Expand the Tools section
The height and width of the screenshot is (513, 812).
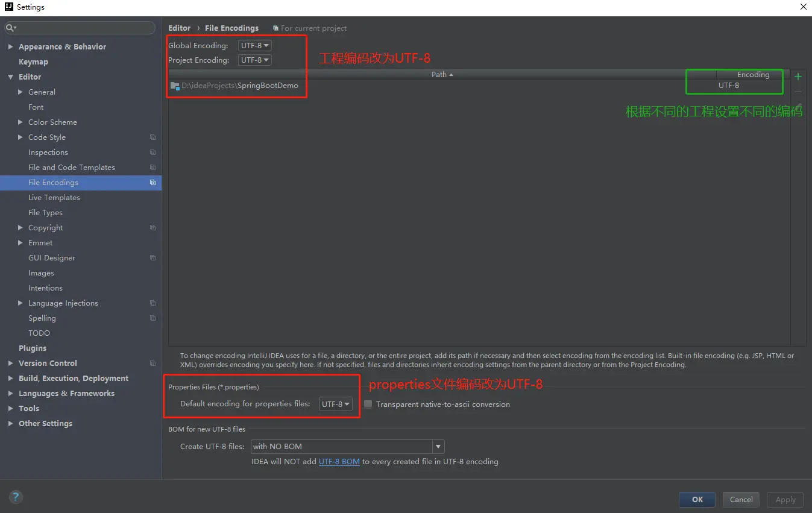click(10, 409)
